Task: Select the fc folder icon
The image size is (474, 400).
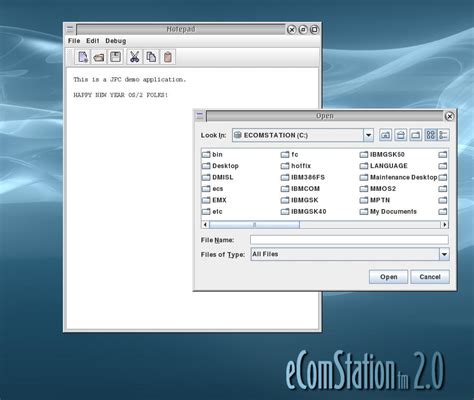Action: pos(285,154)
